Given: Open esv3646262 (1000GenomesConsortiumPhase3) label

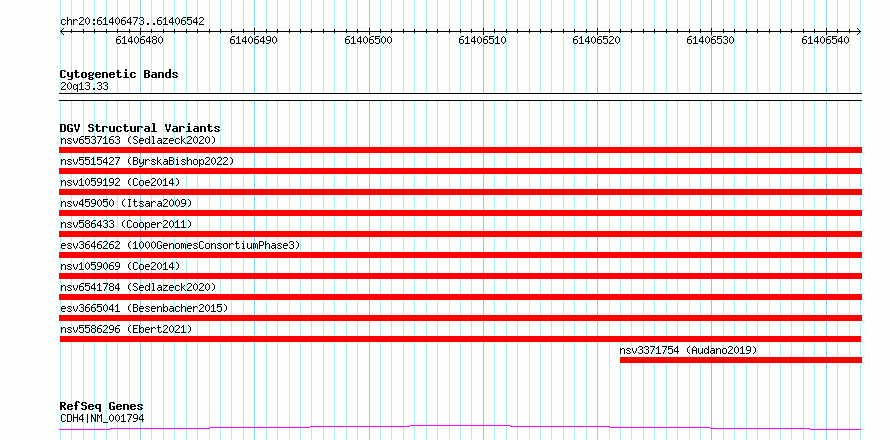Looking at the screenshot, I should [x=180, y=245].
